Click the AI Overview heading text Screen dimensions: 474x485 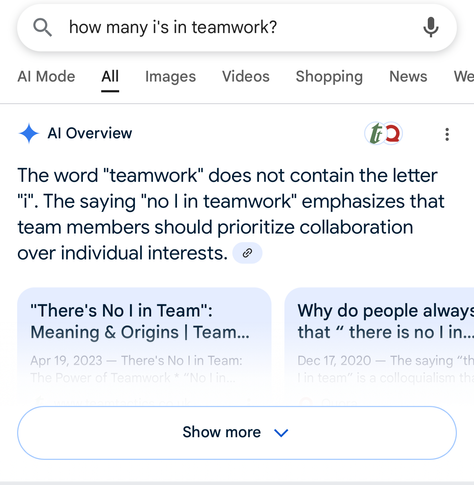(x=90, y=133)
